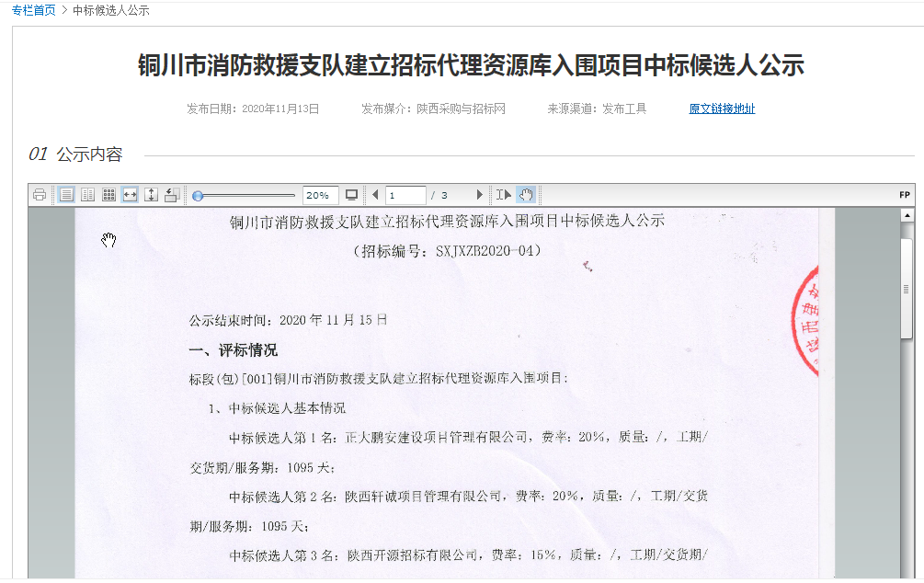Click the FP logo in toolbar
The height and width of the screenshot is (583, 924).
(x=905, y=195)
